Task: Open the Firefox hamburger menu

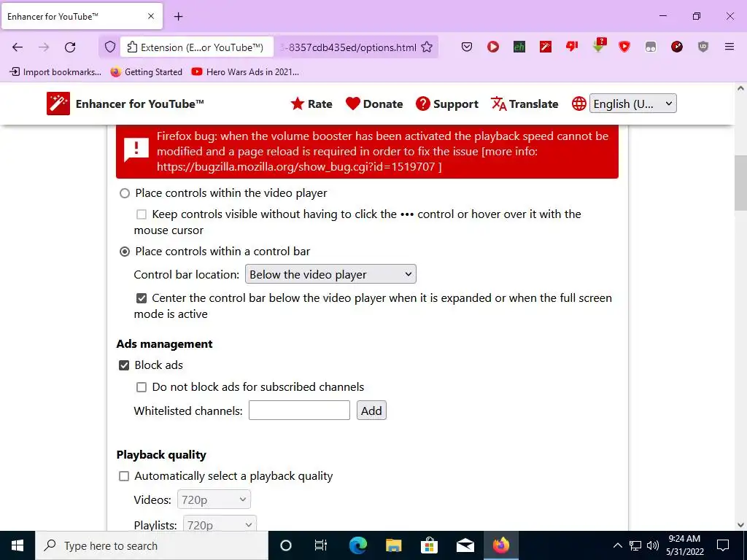Action: point(729,47)
